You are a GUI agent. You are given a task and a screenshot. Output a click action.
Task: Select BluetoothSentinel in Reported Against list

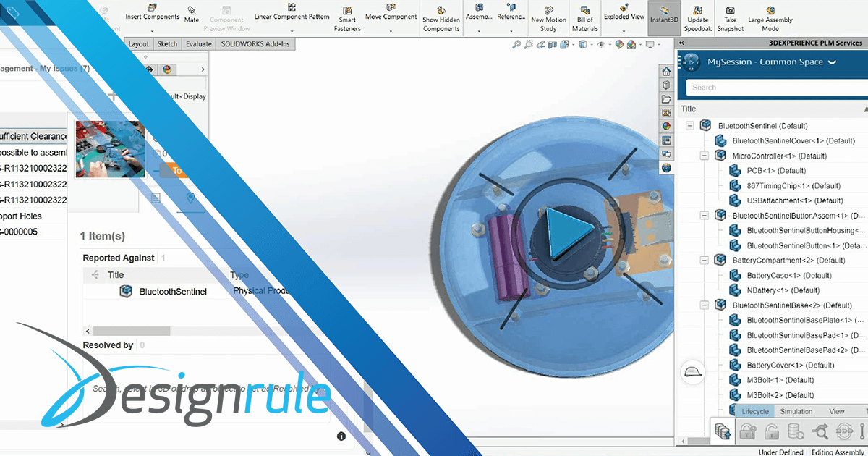tap(173, 291)
